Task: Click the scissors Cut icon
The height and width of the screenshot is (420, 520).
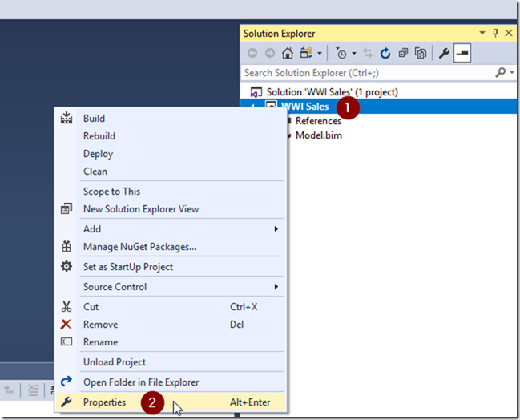Action: pyautogui.click(x=67, y=306)
